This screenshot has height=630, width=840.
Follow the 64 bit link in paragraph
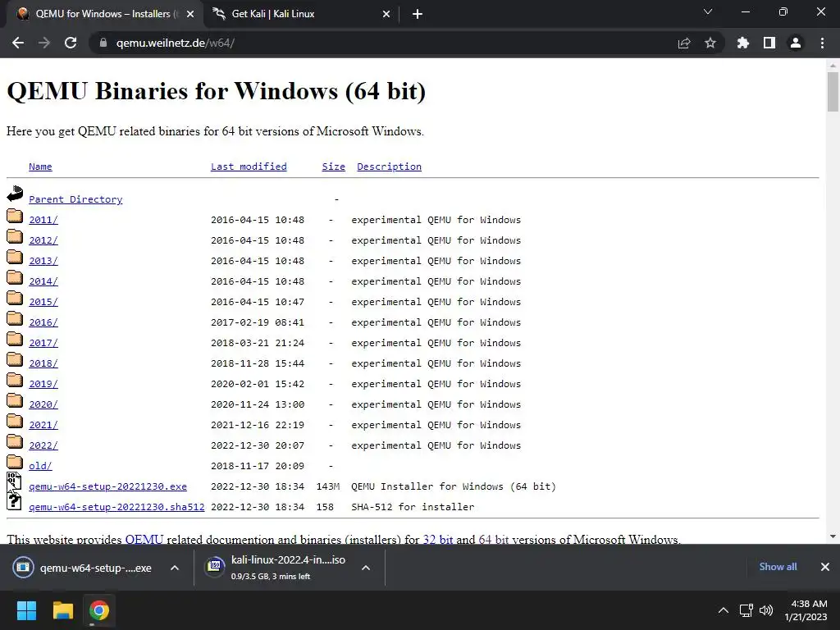tap(493, 539)
